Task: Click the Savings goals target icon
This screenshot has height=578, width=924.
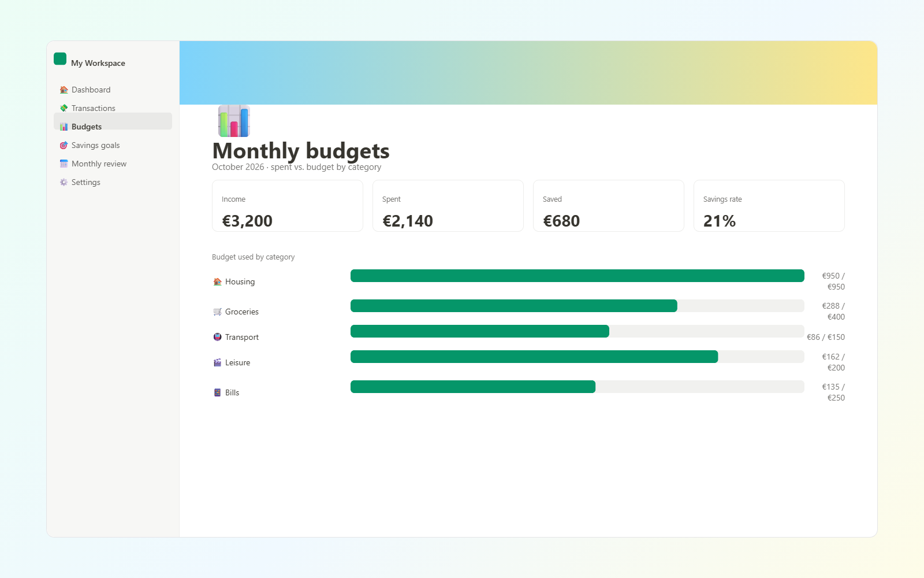Action: click(64, 146)
